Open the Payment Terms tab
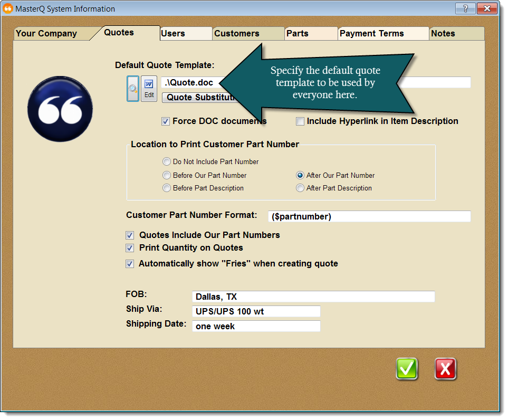Viewport: 508px width, 420px height. point(371,33)
